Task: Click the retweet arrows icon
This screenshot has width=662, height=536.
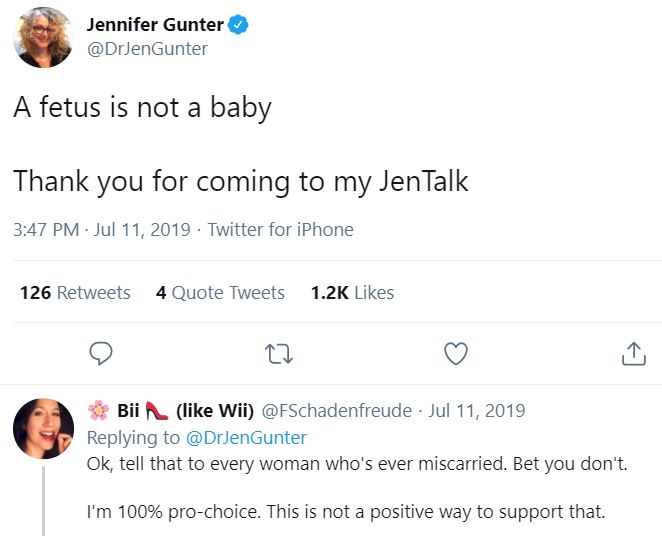Action: point(279,354)
